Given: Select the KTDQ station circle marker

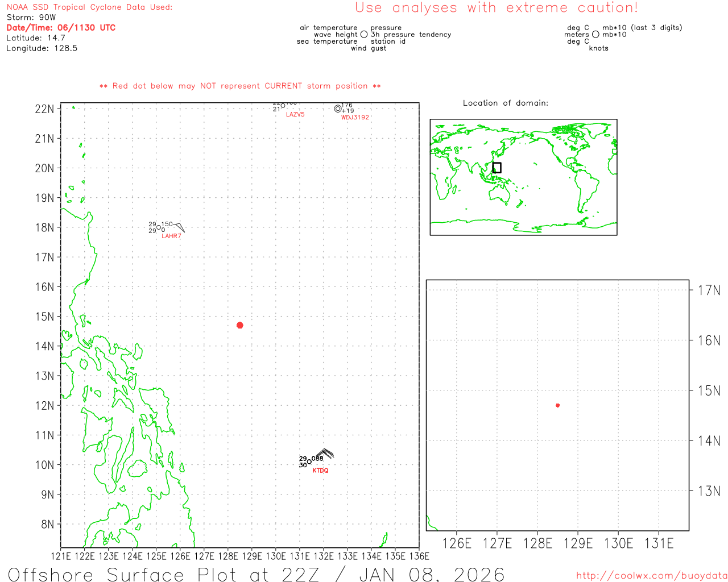Looking at the screenshot, I should [x=309, y=462].
